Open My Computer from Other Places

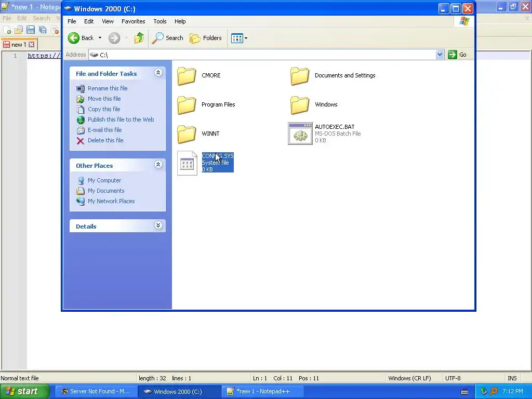[x=104, y=180]
